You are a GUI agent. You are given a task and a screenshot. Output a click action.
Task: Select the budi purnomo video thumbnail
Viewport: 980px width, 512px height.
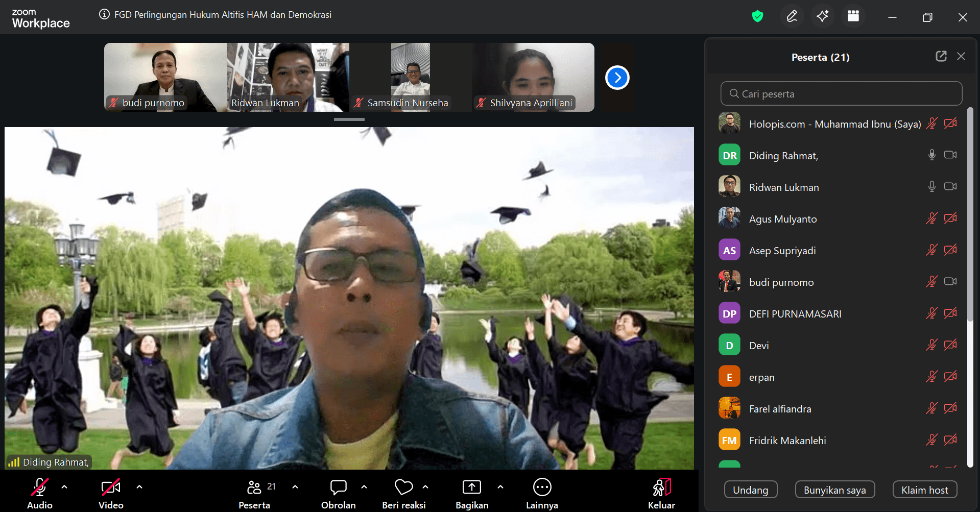pos(165,77)
